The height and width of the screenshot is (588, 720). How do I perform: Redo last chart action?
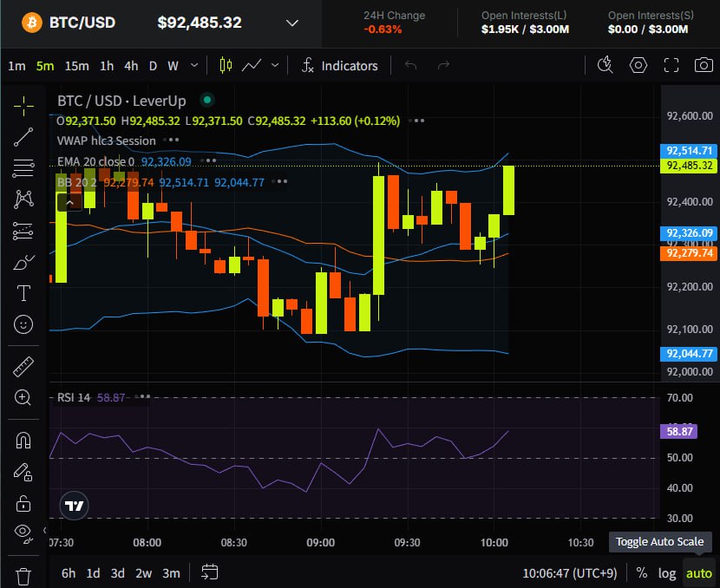443,66
